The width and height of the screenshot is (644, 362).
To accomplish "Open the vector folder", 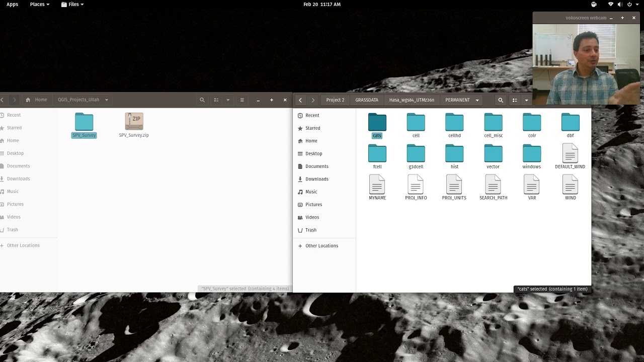I will 493,157.
